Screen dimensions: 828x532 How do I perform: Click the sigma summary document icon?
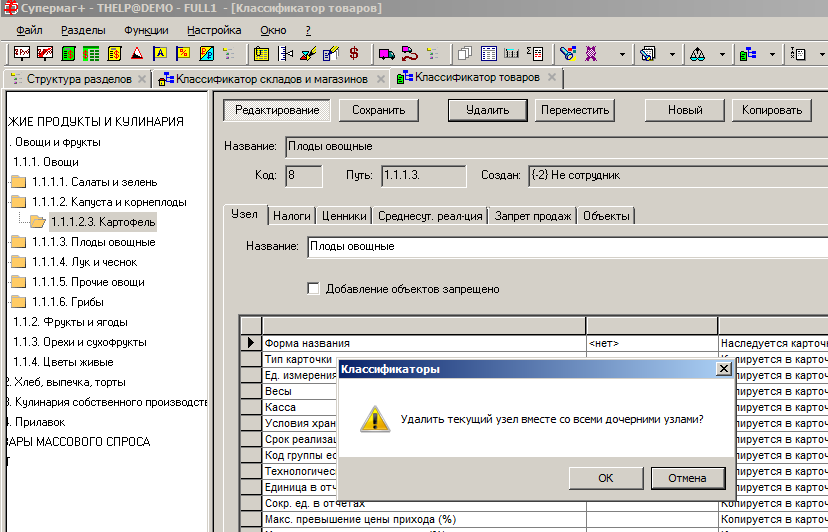[535, 53]
